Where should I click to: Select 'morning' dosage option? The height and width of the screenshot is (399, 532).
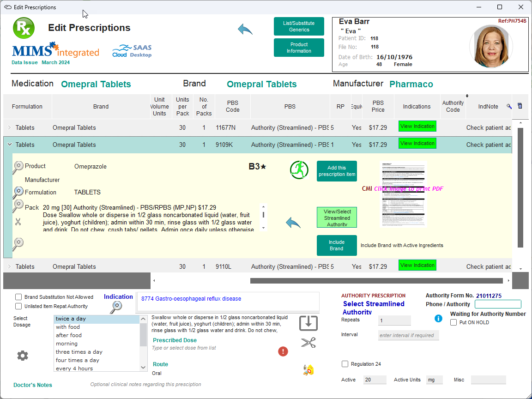pyautogui.click(x=97, y=344)
